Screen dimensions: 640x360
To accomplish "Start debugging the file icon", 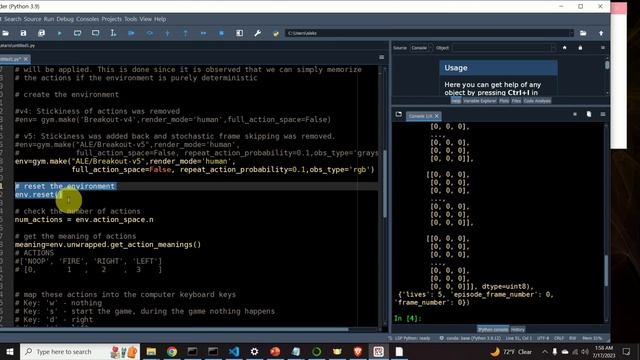I will coord(131,33).
